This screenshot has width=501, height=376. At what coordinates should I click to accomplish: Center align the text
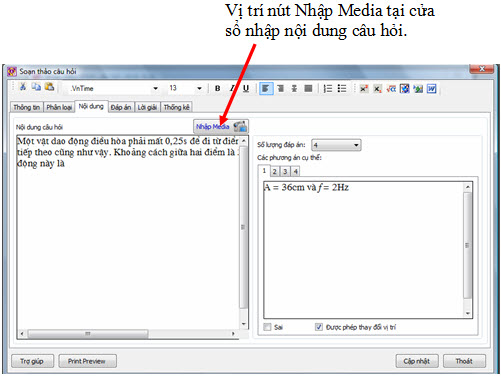coord(294,89)
